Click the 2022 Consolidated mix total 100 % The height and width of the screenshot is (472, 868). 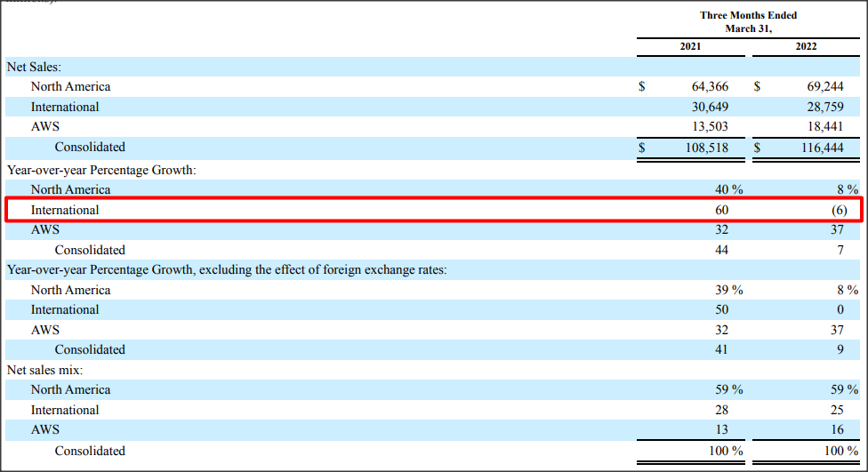pyautogui.click(x=841, y=451)
